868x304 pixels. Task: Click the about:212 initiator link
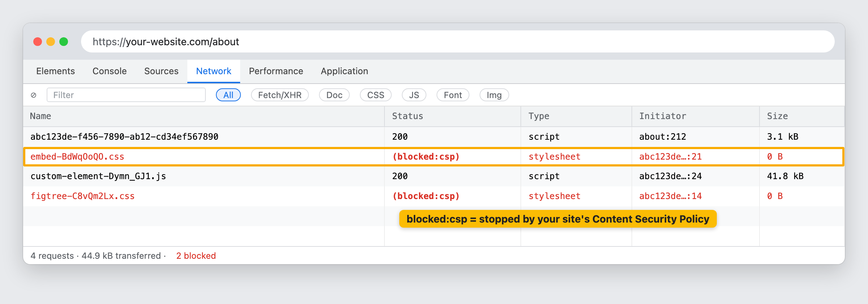[663, 137]
